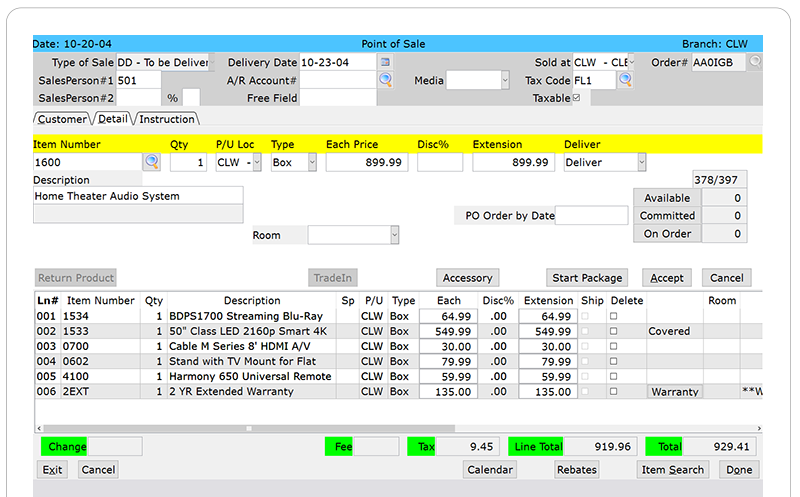Click the Qty input field
The height and width of the screenshot is (497, 800).
coord(188,162)
